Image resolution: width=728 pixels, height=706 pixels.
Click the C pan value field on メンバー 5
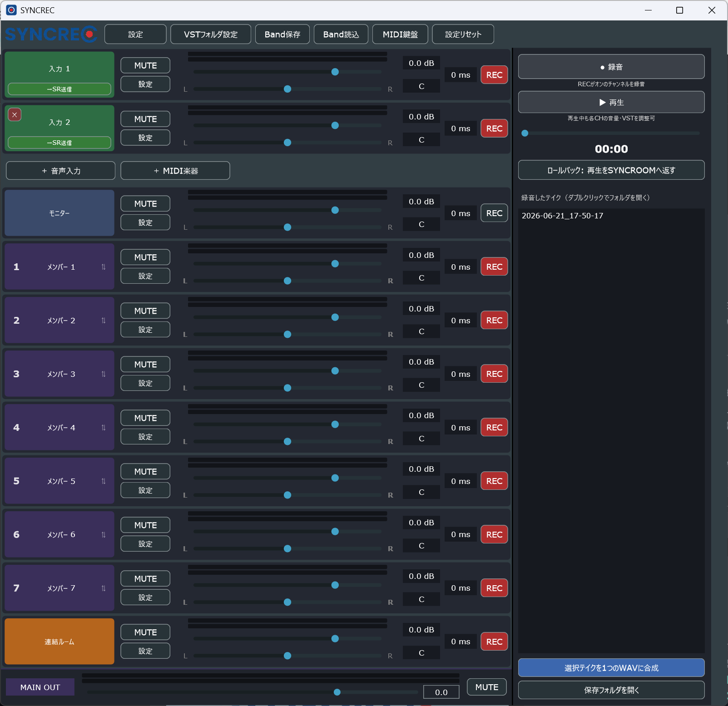click(421, 492)
